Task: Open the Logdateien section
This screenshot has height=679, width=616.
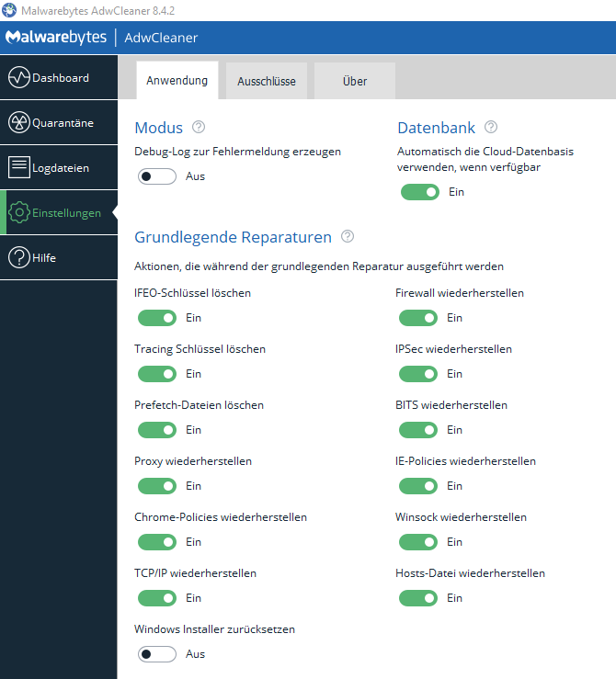Action: 60,167
